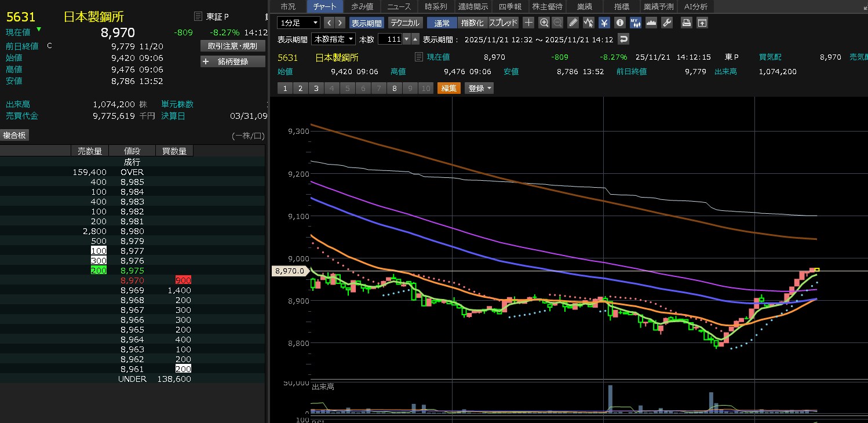This screenshot has width=868, height=423.
Task: Click the yen price display icon
Action: tap(604, 23)
